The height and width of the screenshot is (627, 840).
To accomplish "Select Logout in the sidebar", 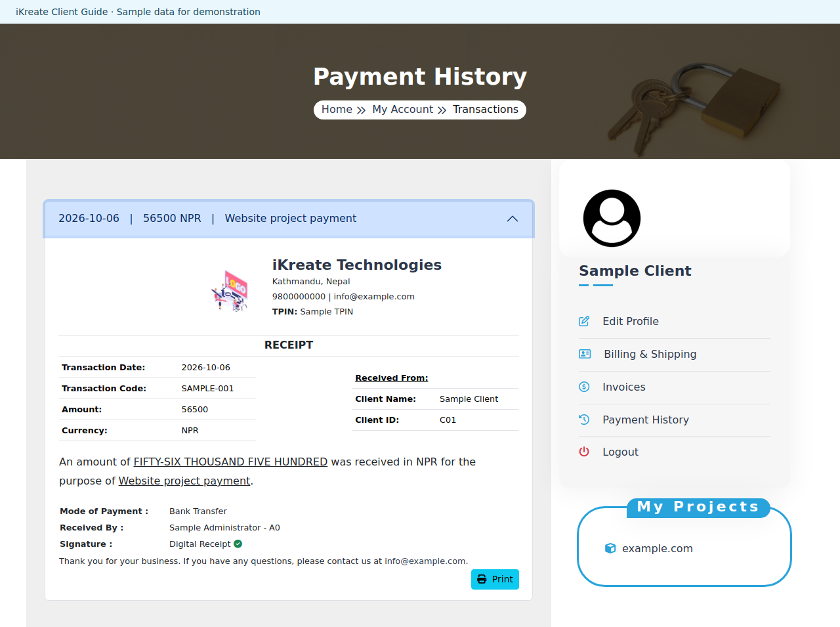I will (x=620, y=452).
